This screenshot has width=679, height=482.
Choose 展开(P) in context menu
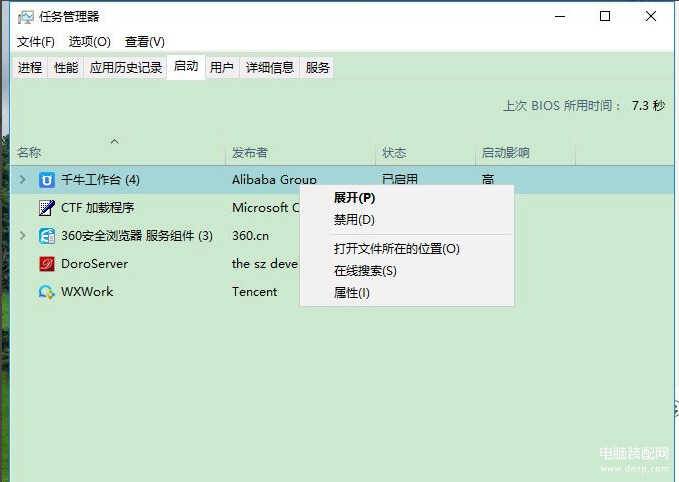coord(407,198)
